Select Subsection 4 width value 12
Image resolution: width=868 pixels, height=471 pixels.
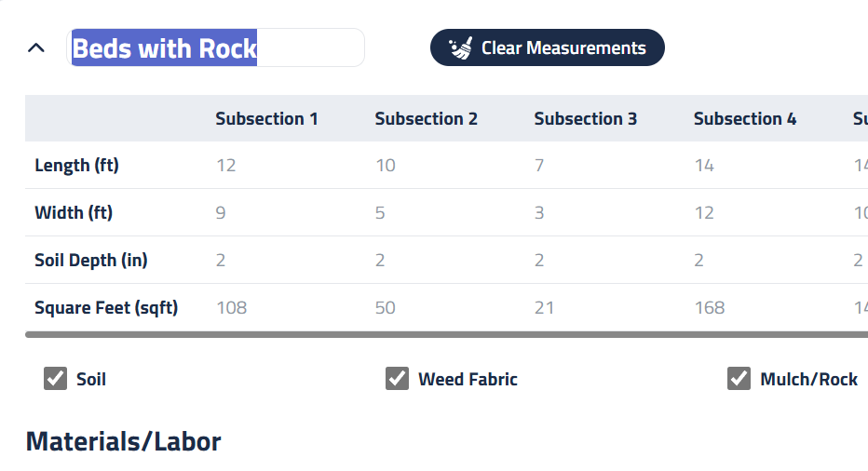pos(704,213)
